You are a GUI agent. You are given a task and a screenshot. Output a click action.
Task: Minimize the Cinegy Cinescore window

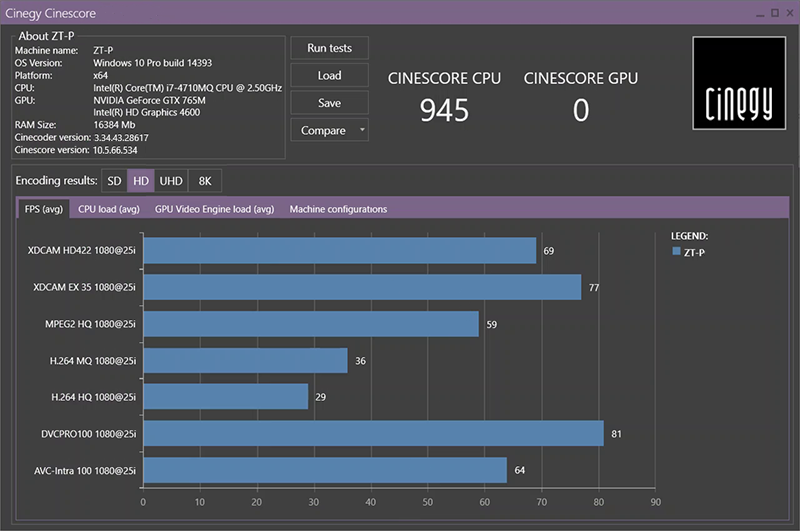click(760, 14)
